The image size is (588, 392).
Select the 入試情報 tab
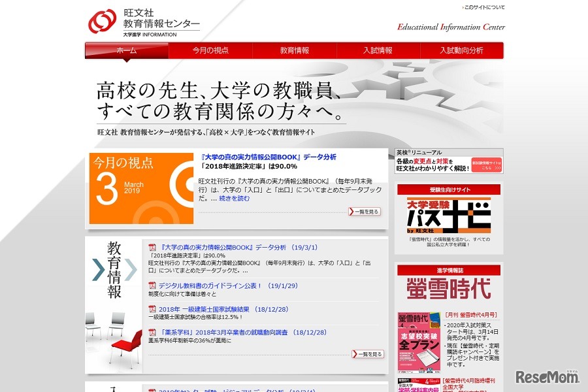tap(377, 50)
